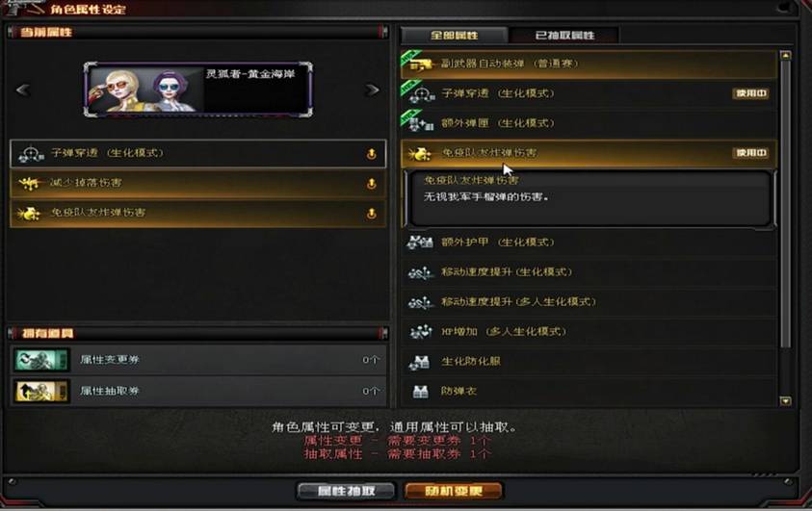Screen dimensions: 812x511
Task: Click the 副武器自动装弹 gun icon
Action: click(420, 64)
